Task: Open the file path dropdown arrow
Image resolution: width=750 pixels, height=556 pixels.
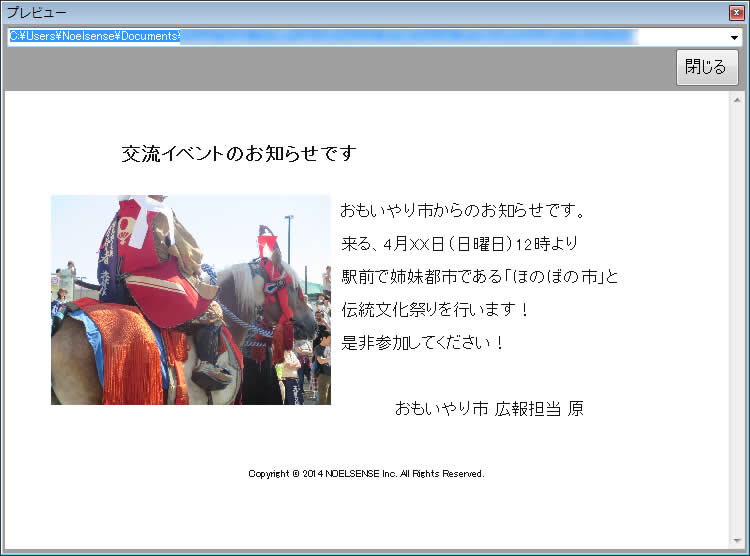Action: click(735, 37)
